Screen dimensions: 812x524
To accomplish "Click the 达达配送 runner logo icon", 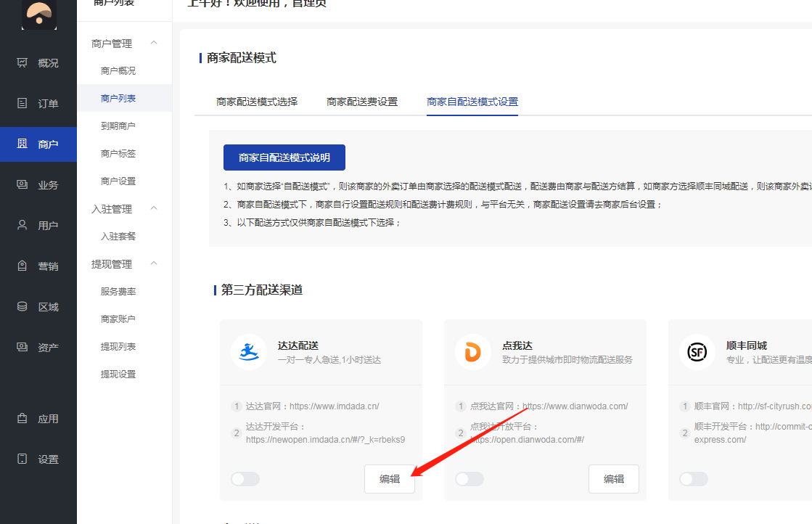I will 249,352.
